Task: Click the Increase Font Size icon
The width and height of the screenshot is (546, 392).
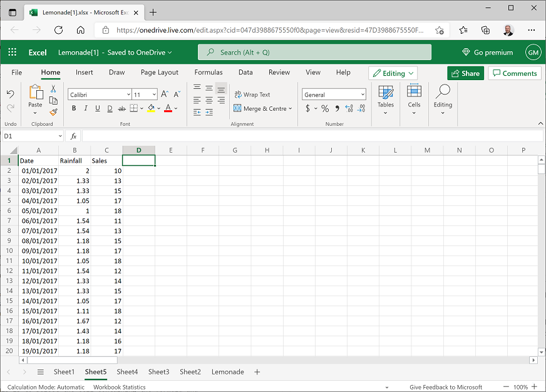Action: point(163,95)
